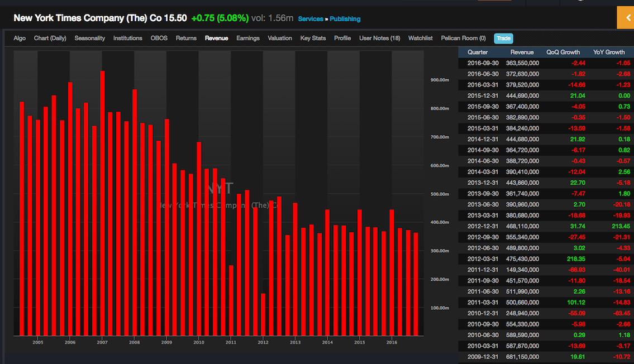Screen dimensions: 634x364
Task: Open the OBOS tab
Action: (x=159, y=38)
